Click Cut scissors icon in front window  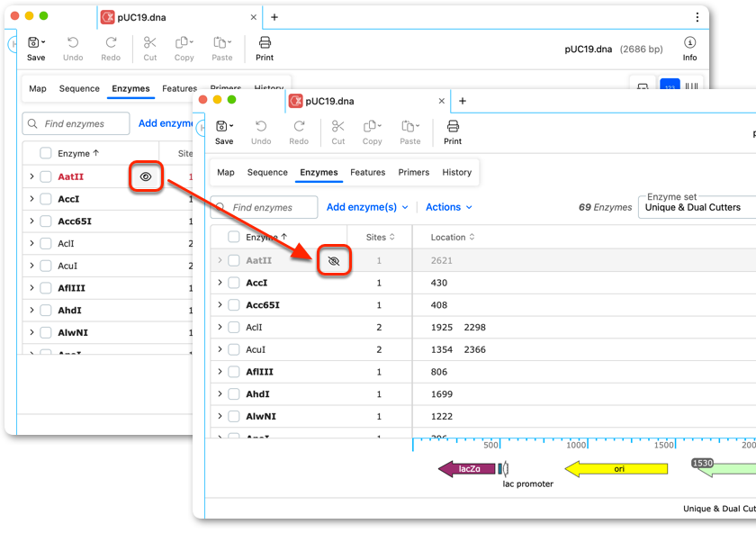pyautogui.click(x=338, y=126)
